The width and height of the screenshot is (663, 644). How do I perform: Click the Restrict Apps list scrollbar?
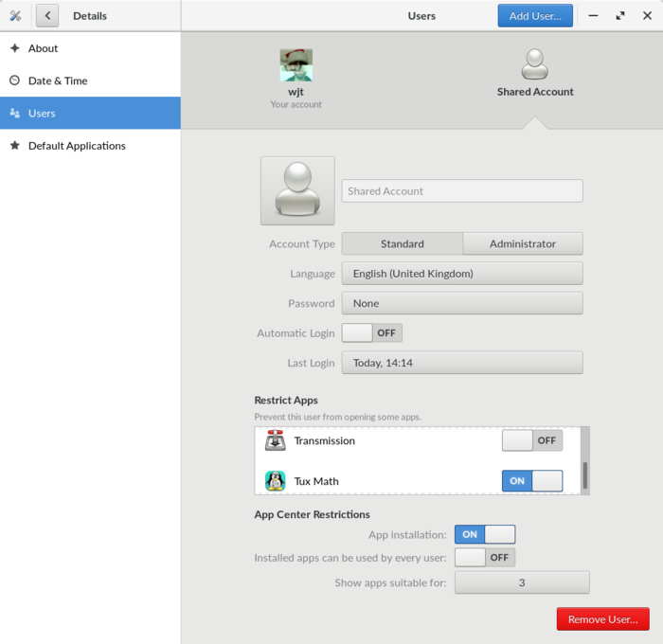[x=584, y=474]
